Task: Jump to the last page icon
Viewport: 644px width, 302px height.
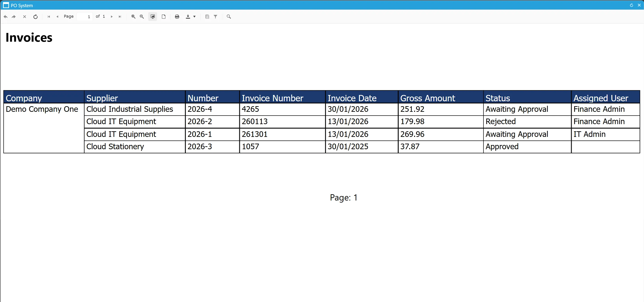Action: pos(120,17)
